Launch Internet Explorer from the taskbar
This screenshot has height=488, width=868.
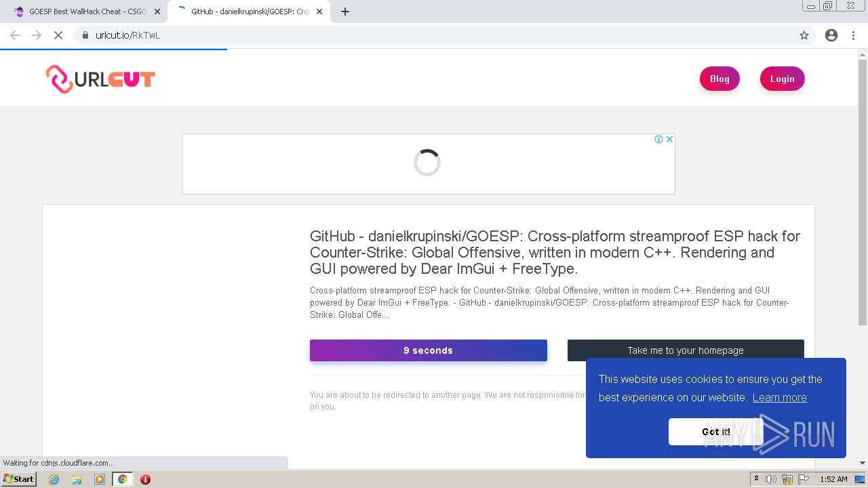click(54, 479)
